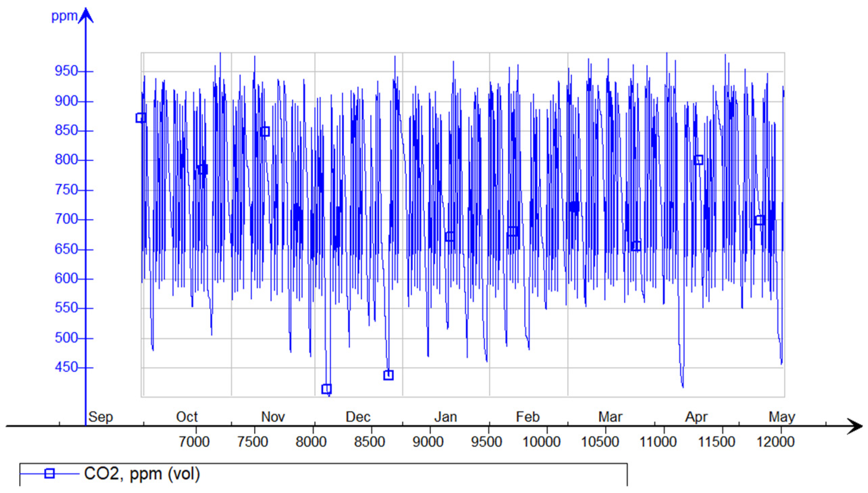Click the y-axis arrowhead at top

[x=86, y=16]
